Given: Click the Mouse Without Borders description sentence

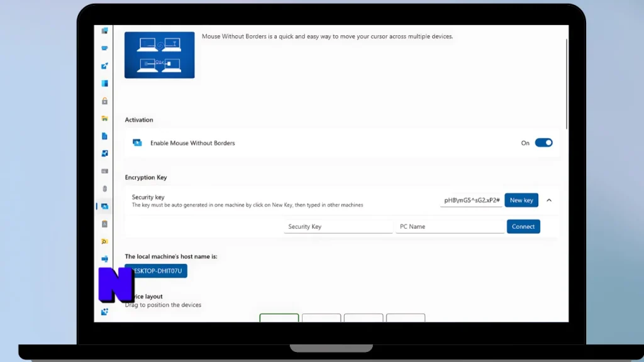Looking at the screenshot, I should [327, 36].
